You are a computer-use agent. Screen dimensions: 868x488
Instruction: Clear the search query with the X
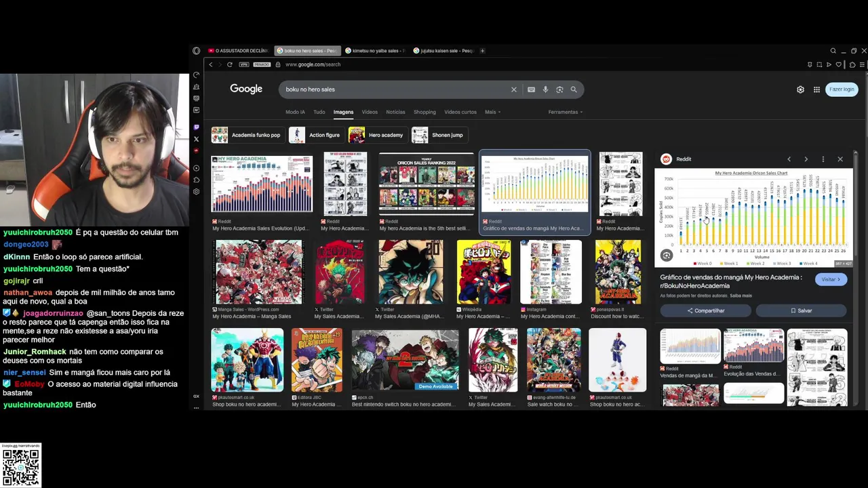[514, 89]
